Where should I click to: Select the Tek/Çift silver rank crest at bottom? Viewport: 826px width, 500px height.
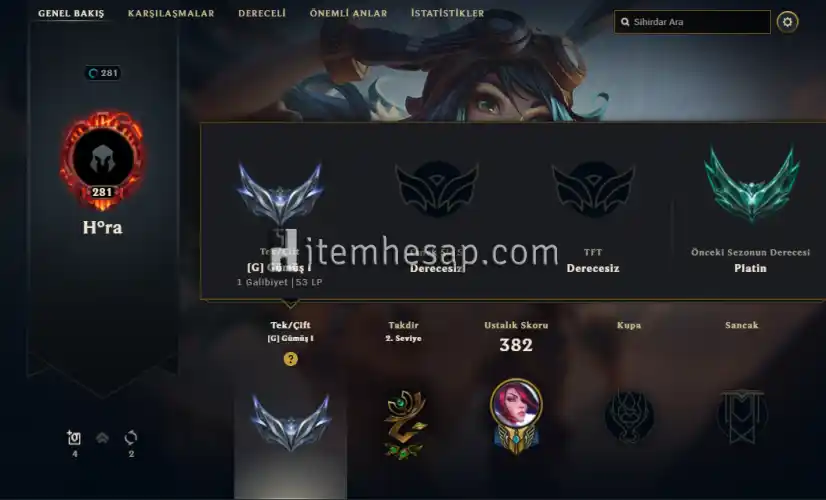(291, 423)
